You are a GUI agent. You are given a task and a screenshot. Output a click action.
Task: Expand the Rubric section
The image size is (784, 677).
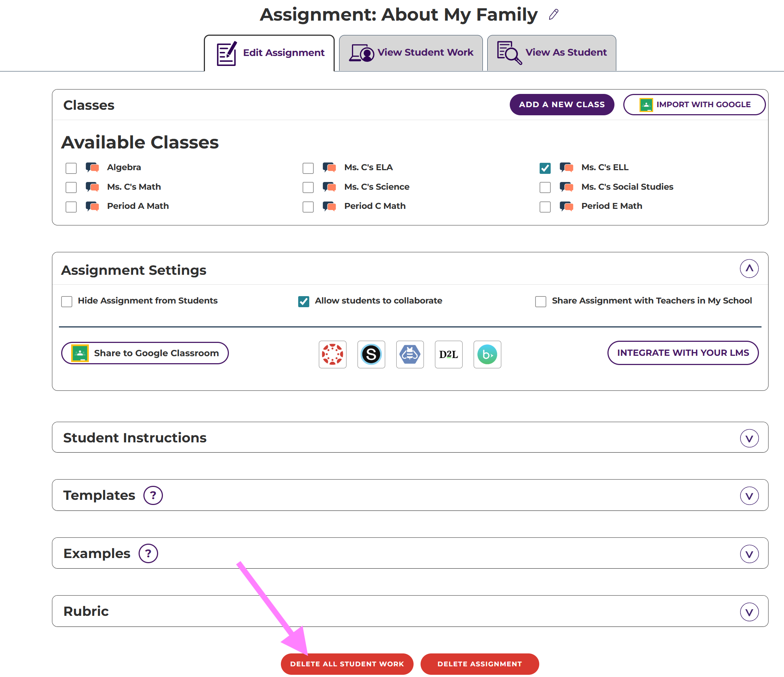point(749,611)
